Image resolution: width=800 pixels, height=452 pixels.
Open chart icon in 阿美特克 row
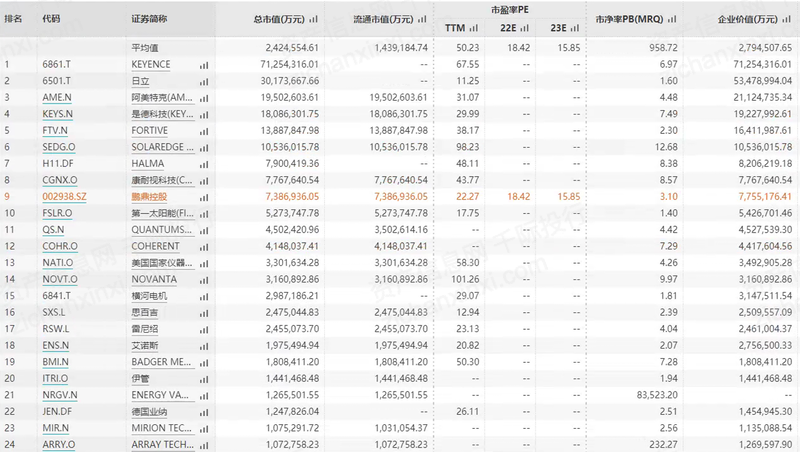coord(204,98)
